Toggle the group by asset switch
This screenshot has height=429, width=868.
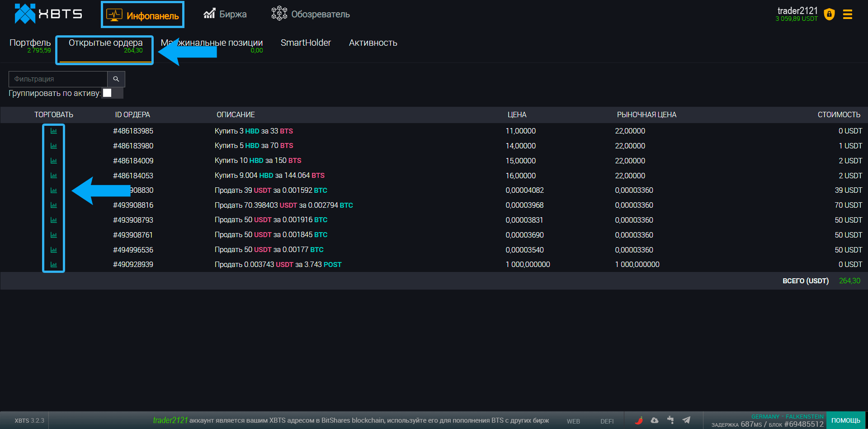point(112,93)
